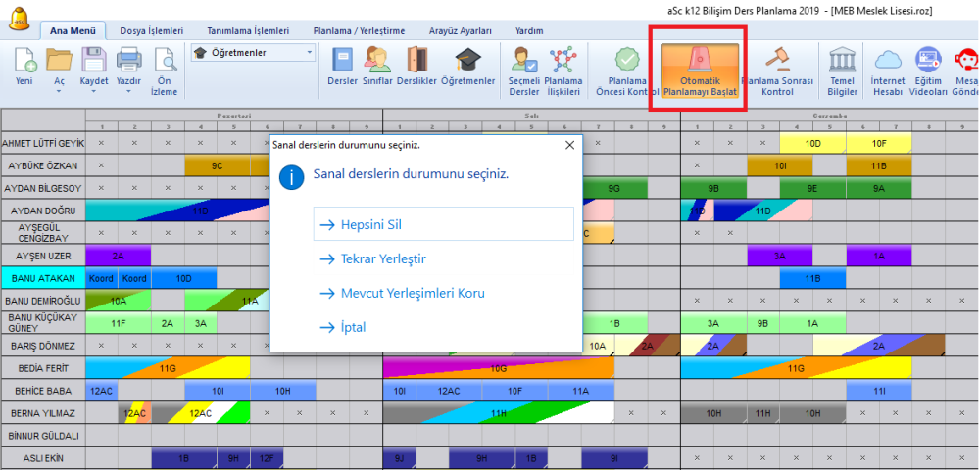Click 10H card in BEHİCE BABA Monday
This screenshot has height=470, width=980.
pyautogui.click(x=283, y=392)
